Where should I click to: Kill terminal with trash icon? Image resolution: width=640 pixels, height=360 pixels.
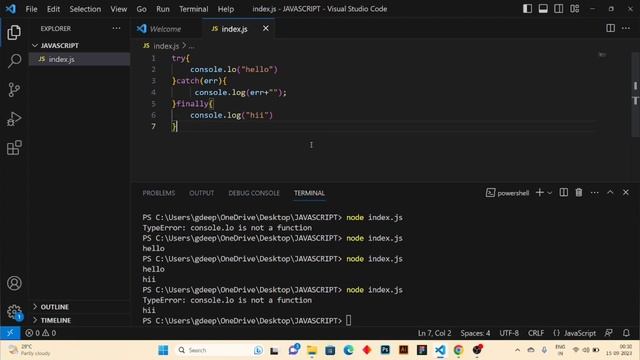pos(579,193)
